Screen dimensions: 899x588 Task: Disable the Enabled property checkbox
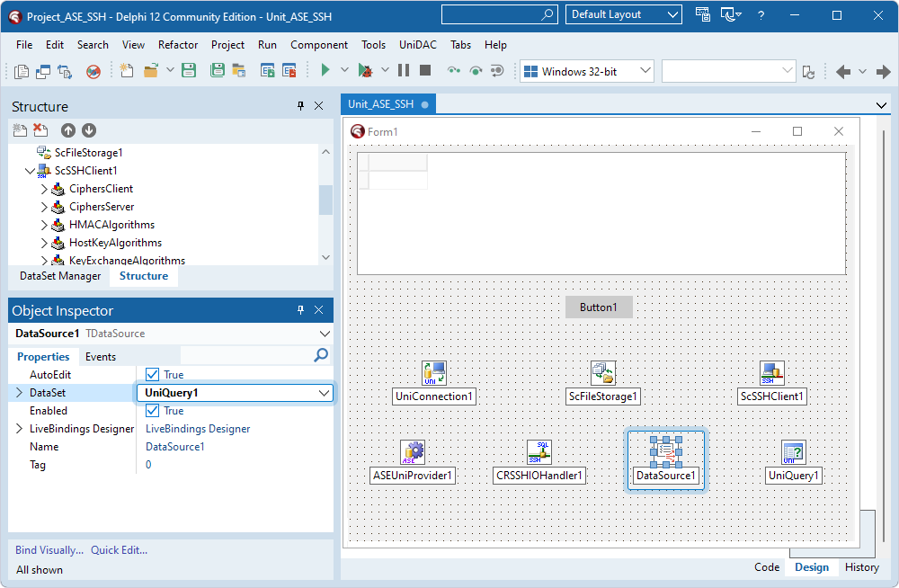coord(152,410)
